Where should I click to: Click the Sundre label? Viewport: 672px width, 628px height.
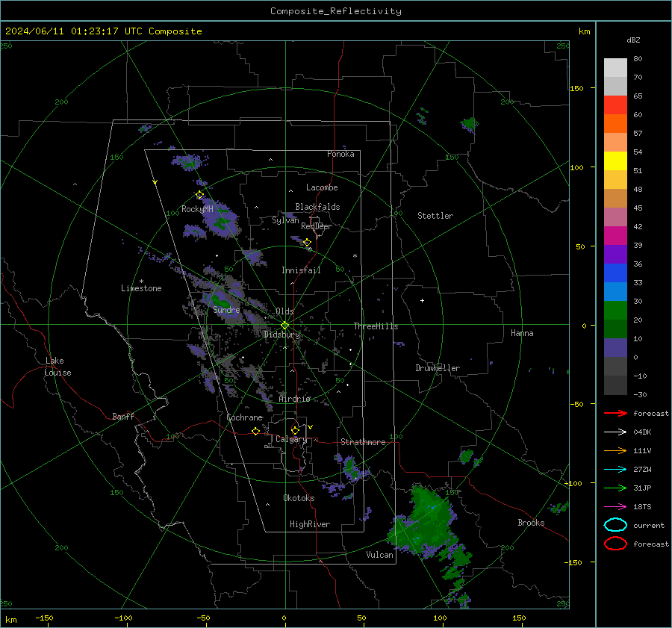pyautogui.click(x=226, y=309)
